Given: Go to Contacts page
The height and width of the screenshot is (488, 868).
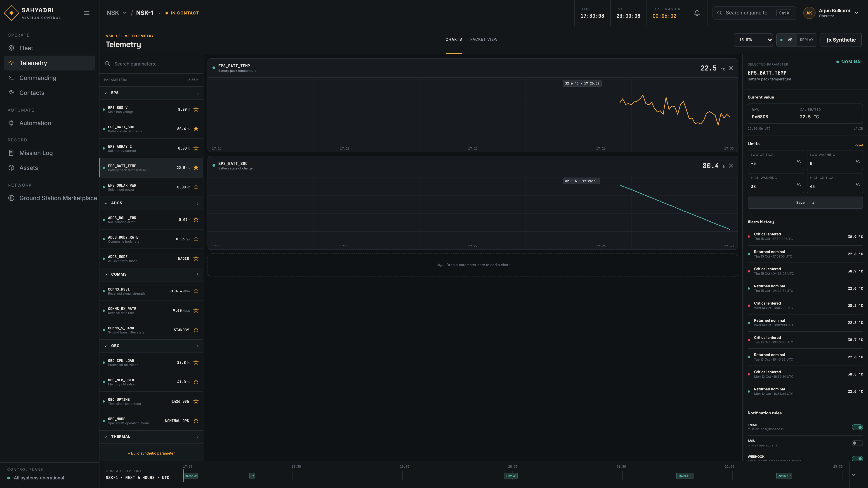Looking at the screenshot, I should coord(49,93).
